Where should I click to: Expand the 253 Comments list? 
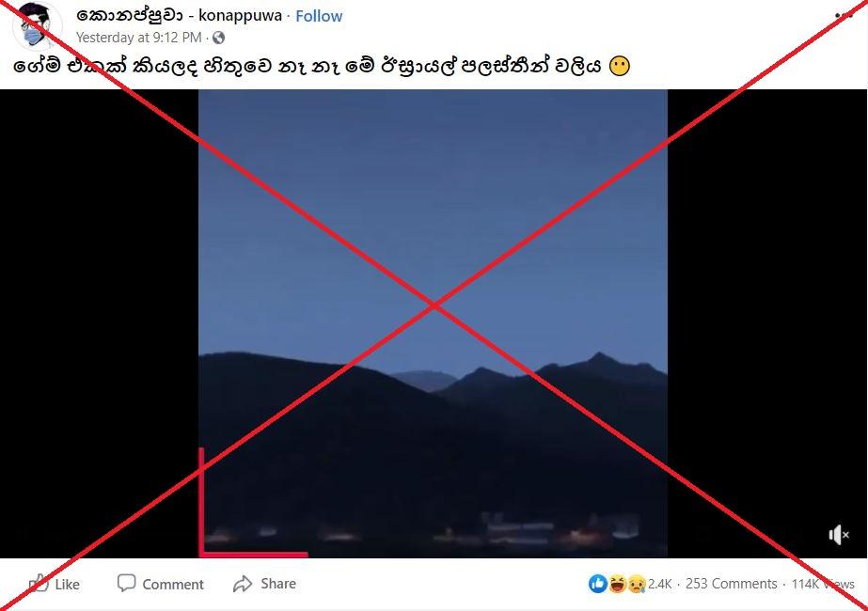(732, 584)
